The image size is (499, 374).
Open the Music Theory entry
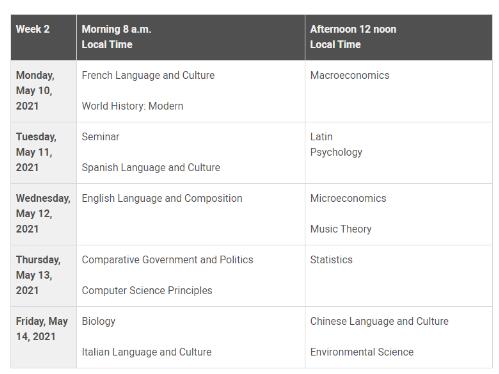click(x=341, y=229)
